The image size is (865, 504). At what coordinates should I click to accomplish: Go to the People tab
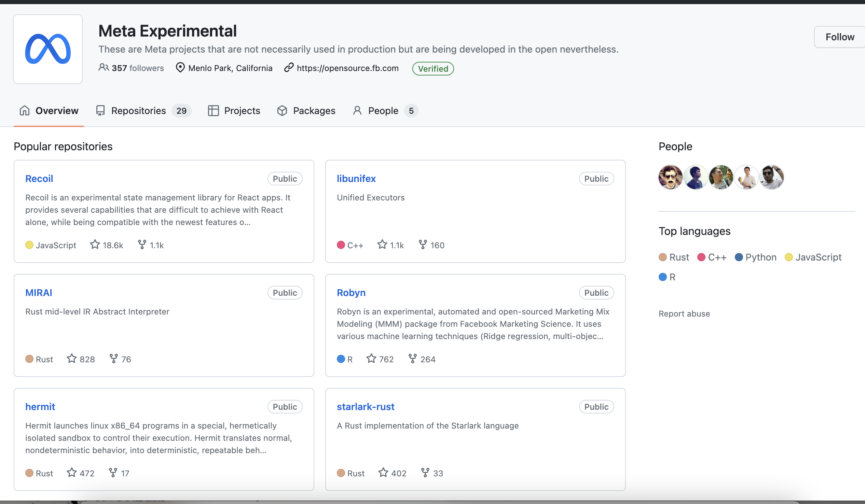(383, 111)
